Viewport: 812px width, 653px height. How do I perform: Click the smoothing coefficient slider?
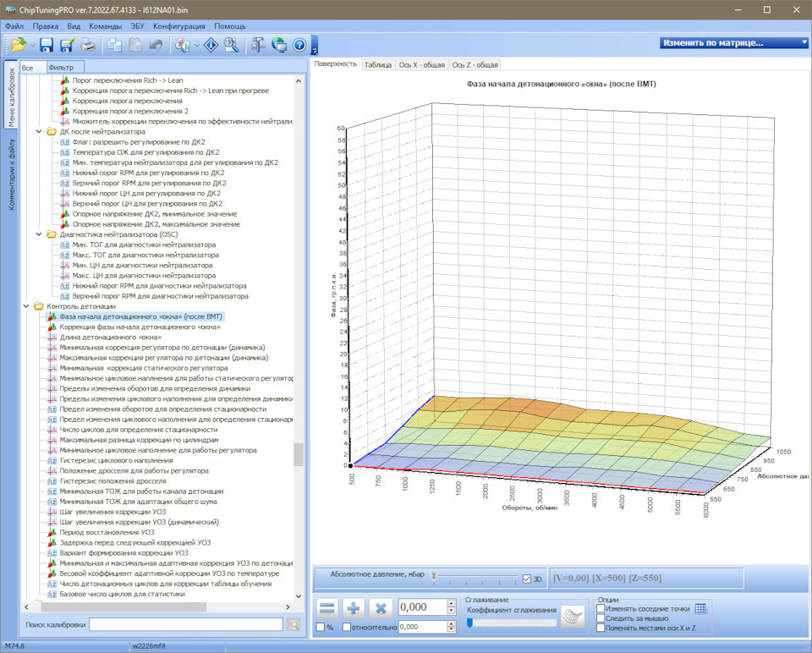pos(511,623)
